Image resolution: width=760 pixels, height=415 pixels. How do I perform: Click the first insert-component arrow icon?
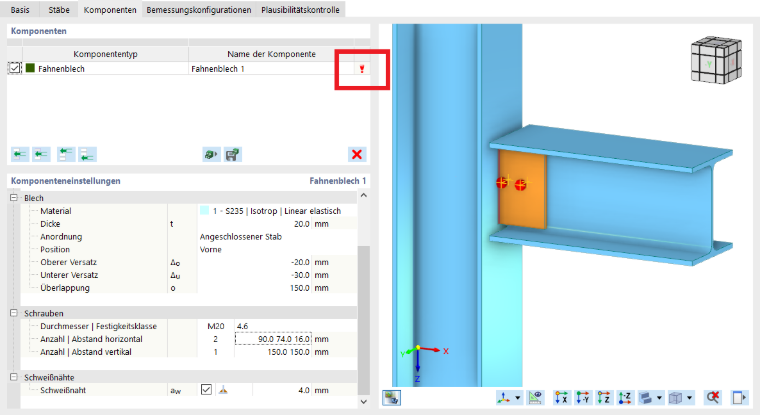click(x=20, y=155)
